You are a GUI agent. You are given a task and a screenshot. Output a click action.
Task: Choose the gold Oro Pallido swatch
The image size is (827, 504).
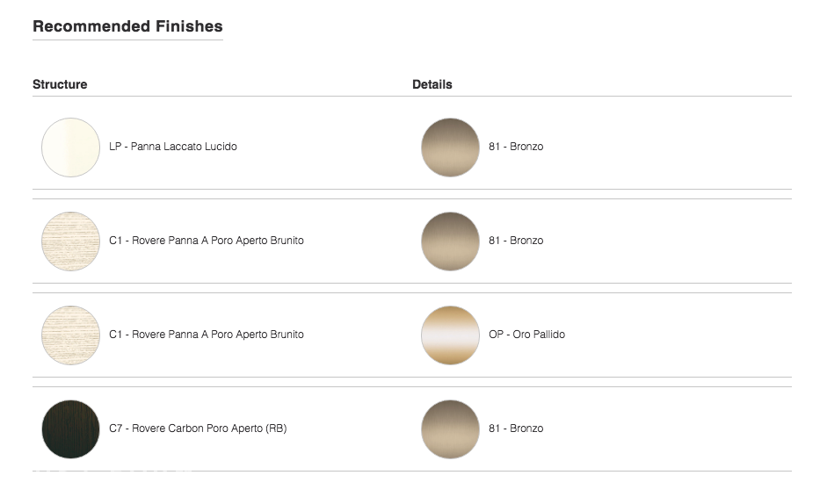(x=451, y=335)
